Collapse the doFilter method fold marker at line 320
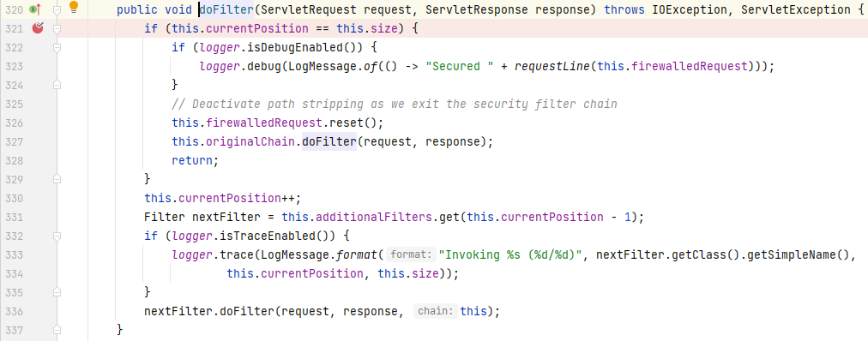The image size is (868, 341). pyautogui.click(x=57, y=9)
